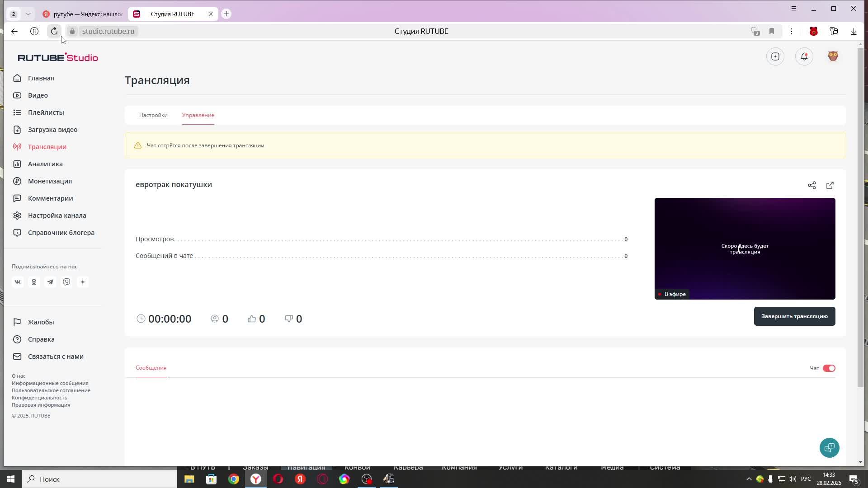Open user avatar menu
The height and width of the screenshot is (488, 868).
(833, 56)
